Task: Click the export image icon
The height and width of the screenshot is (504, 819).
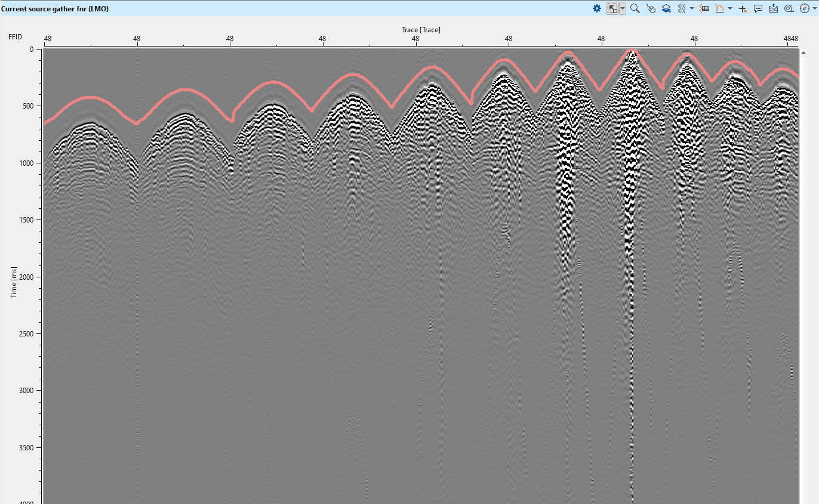Action: pyautogui.click(x=774, y=8)
